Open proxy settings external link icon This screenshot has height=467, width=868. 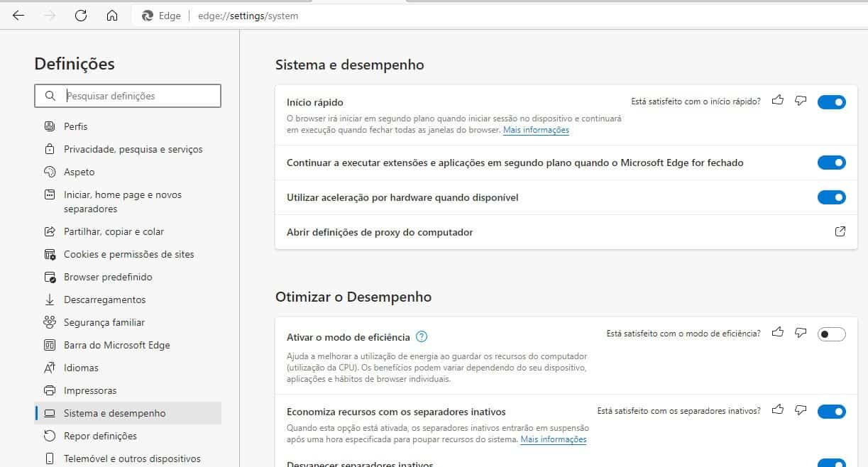tap(840, 231)
